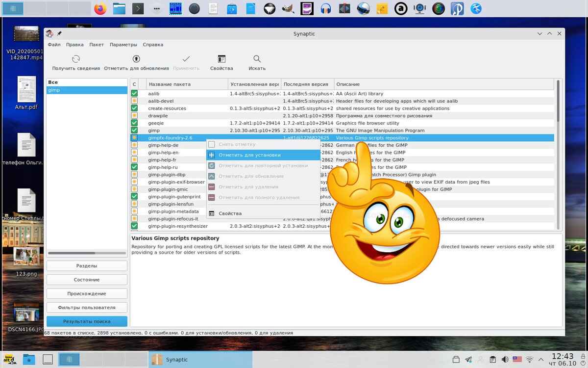Click the status box of gimp-plugin-gutenprint package
588x368 pixels.
134,196
